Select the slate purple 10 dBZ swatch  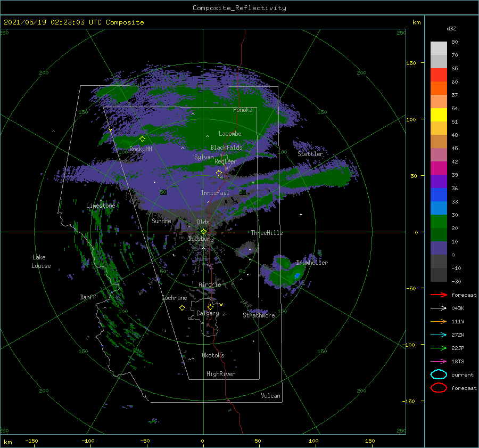[439, 248]
